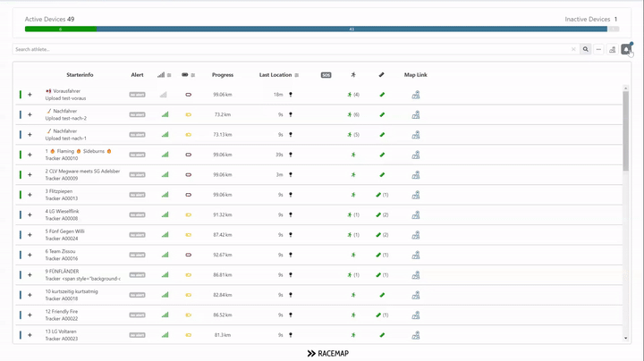Click signal bars for kurtzeitig kurbatmig
The width and height of the screenshot is (644, 361).
click(x=165, y=295)
